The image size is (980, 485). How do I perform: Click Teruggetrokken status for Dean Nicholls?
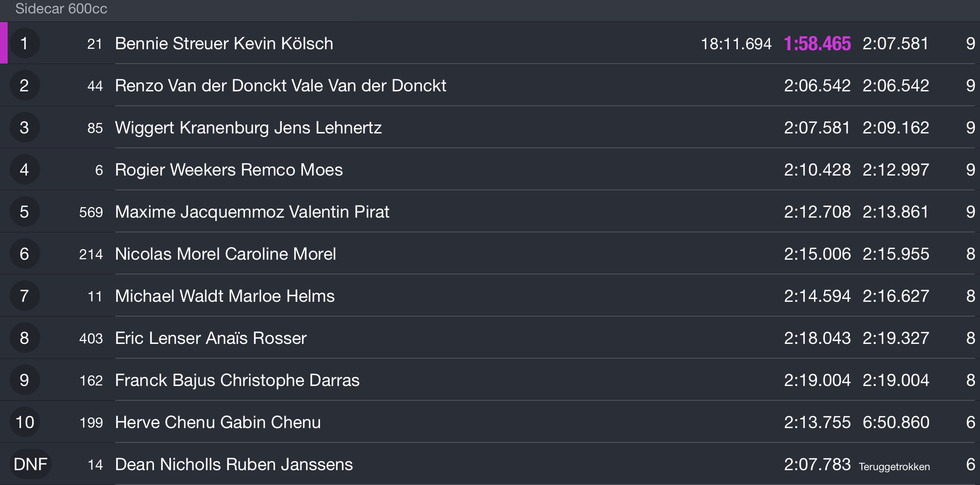(x=894, y=467)
